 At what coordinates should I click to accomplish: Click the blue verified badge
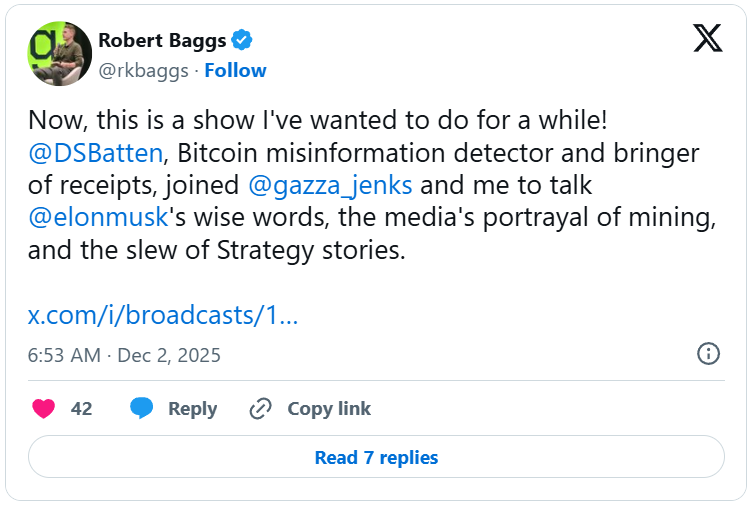(242, 40)
